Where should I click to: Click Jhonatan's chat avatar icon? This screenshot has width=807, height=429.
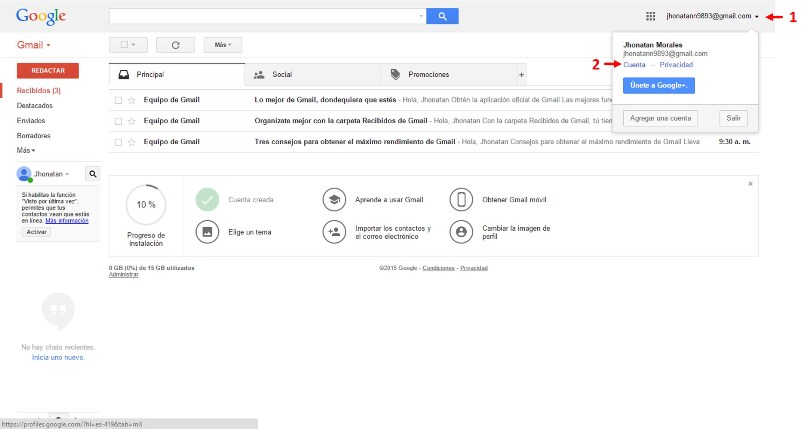pyautogui.click(x=24, y=174)
